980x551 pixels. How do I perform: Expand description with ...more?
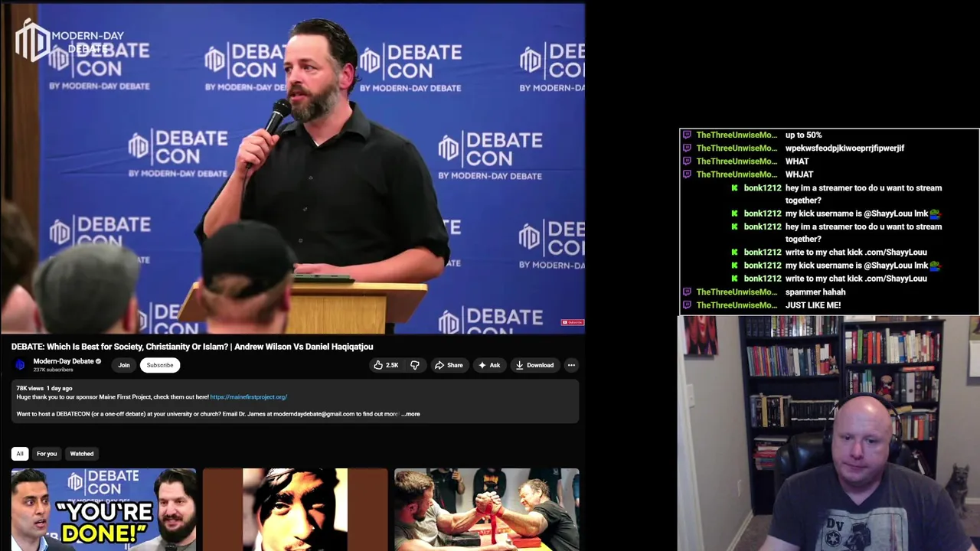click(x=411, y=414)
